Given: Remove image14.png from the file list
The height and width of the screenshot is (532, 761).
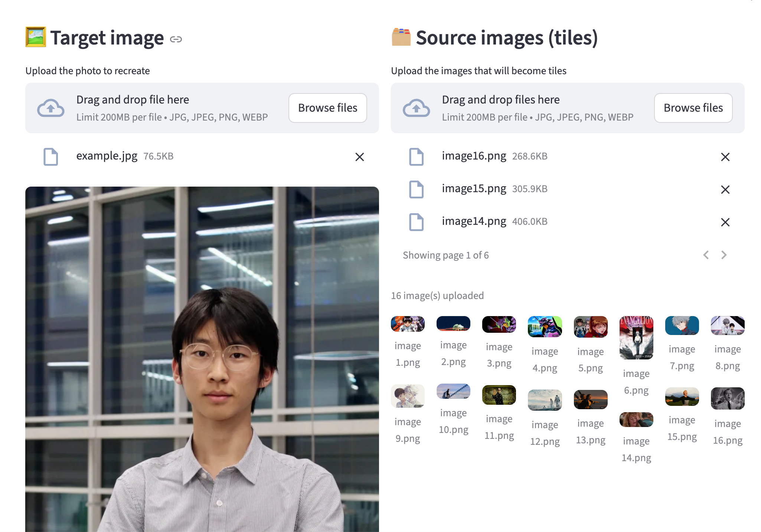Looking at the screenshot, I should point(725,222).
